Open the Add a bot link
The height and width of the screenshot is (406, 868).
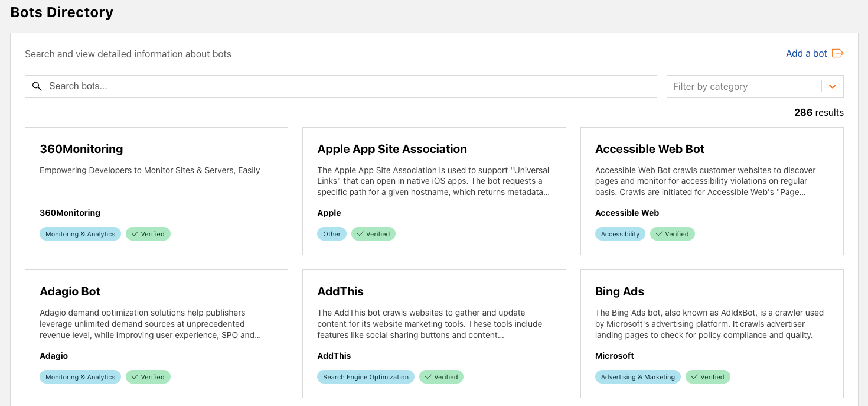point(807,53)
